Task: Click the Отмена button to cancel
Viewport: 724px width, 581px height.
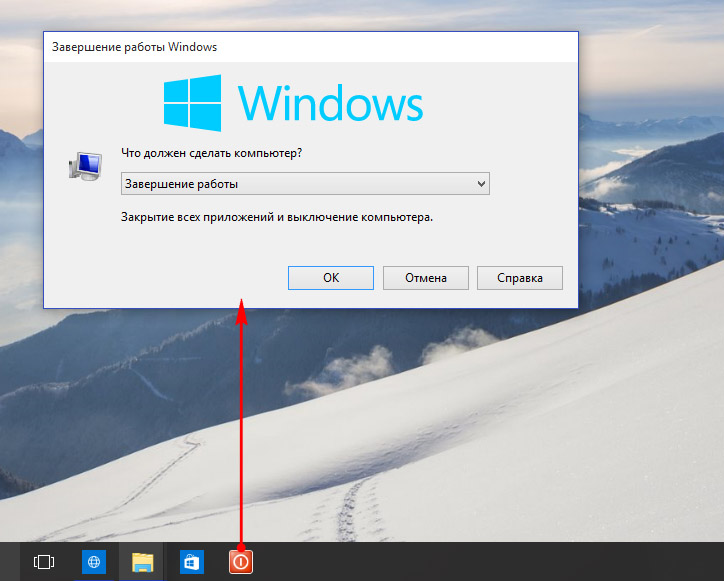Action: (426, 278)
